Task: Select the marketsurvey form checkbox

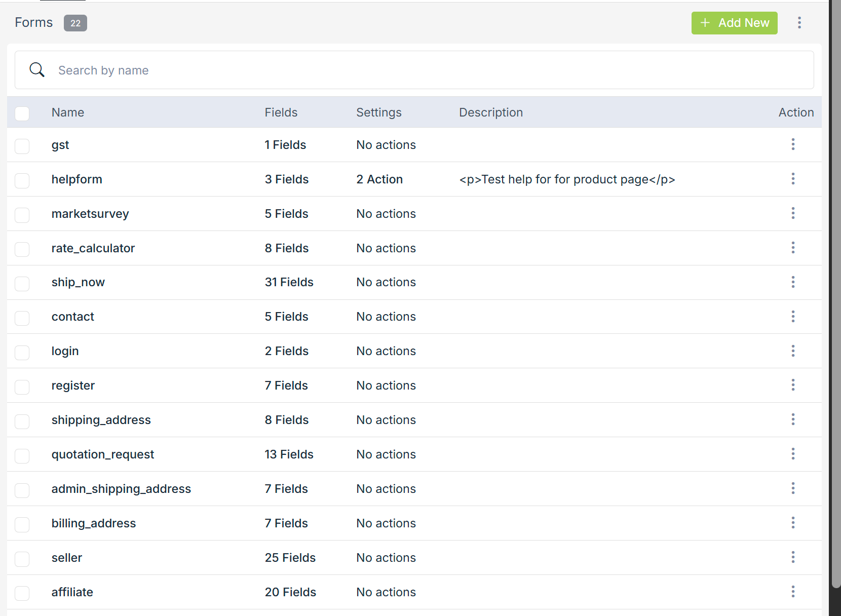Action: [22, 215]
